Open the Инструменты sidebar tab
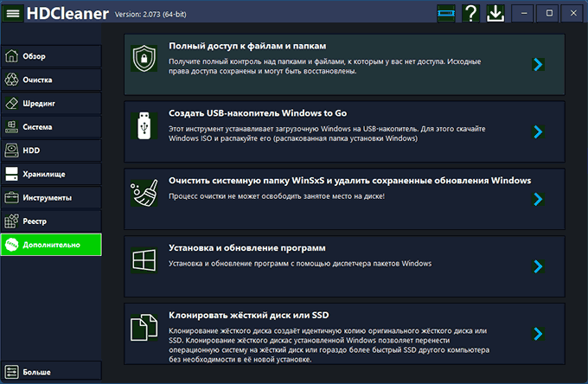The width and height of the screenshot is (588, 384). (51, 197)
